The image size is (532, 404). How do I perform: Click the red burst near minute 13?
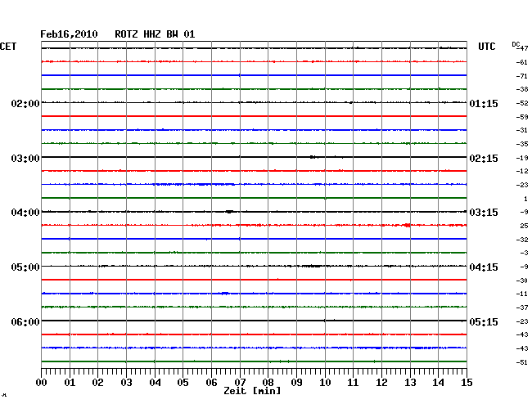click(407, 225)
